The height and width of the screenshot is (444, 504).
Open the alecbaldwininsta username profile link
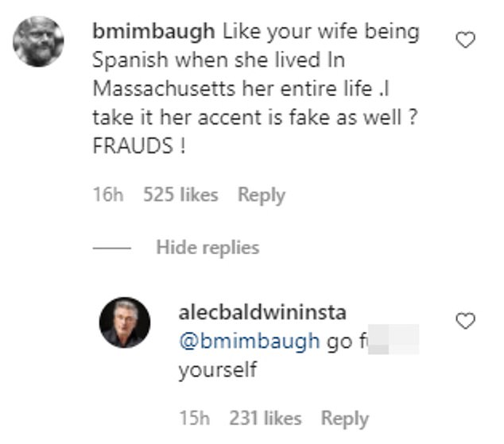coord(262,313)
